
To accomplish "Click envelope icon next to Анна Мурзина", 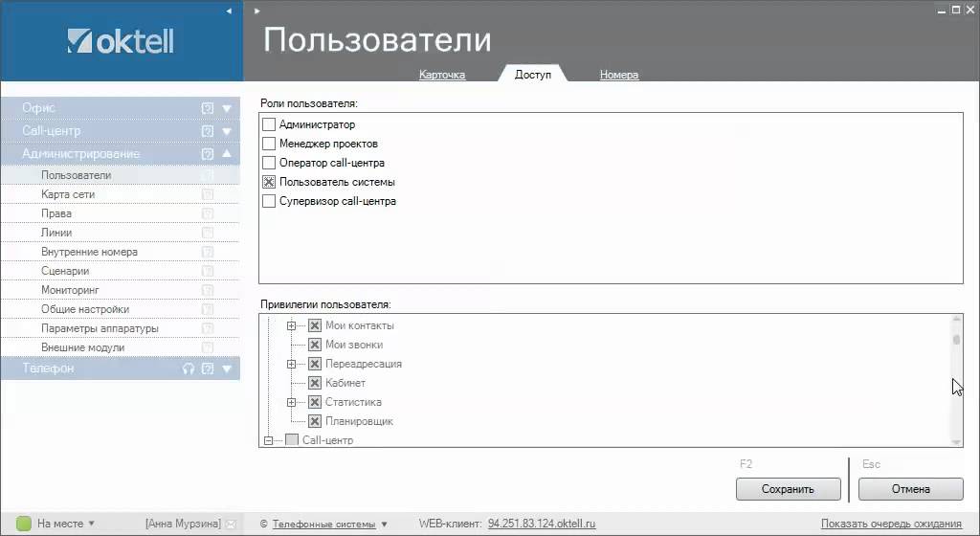I will pos(231,525).
